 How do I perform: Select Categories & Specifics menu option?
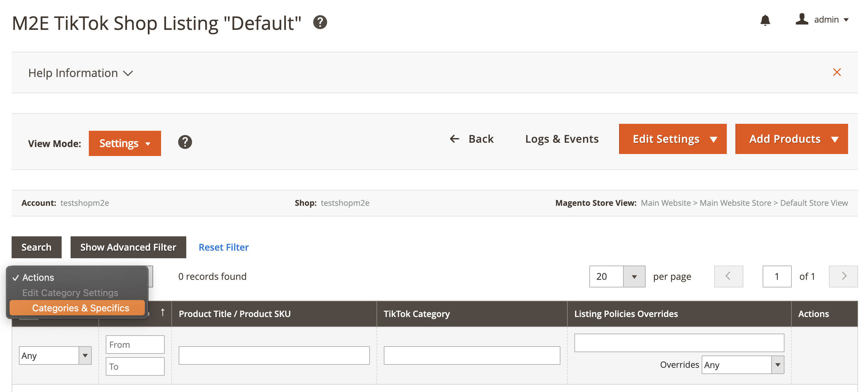(81, 308)
